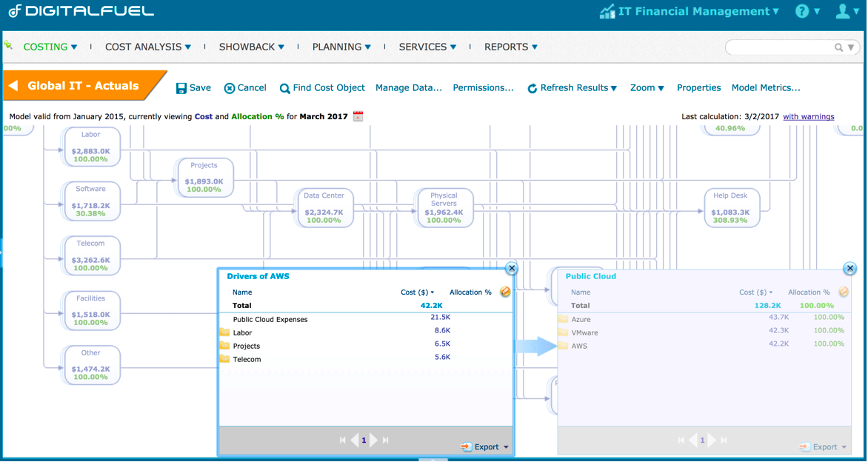Open the user profile icon menu
The width and height of the screenshot is (868, 462).
click(843, 11)
